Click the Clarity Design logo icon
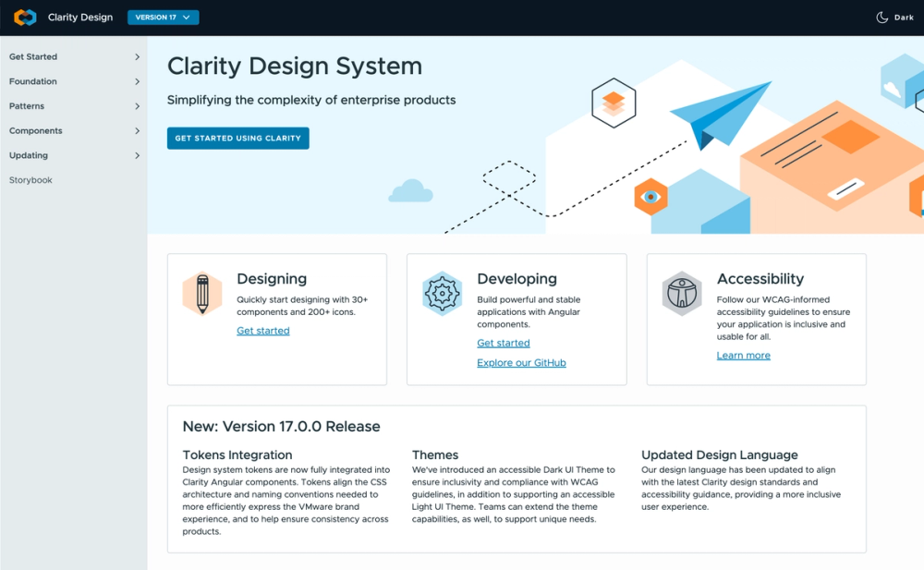 [25, 18]
